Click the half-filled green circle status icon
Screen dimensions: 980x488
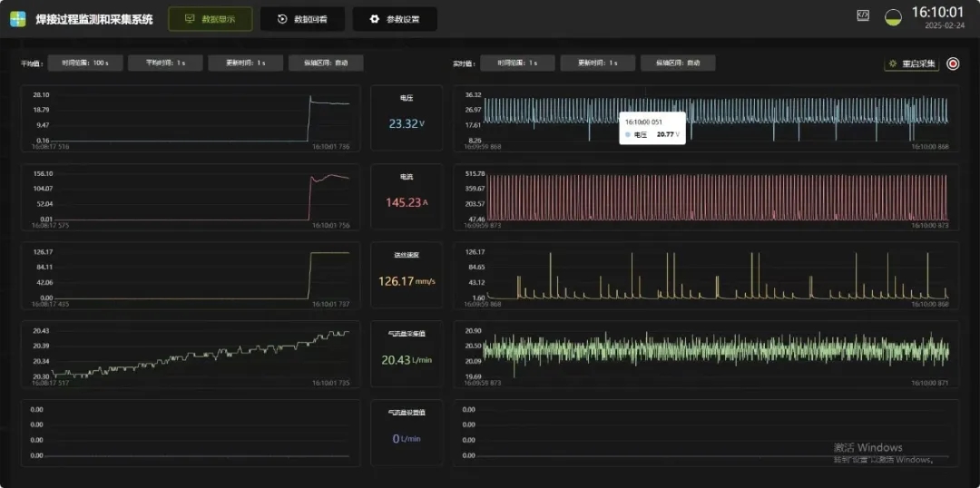click(x=893, y=17)
